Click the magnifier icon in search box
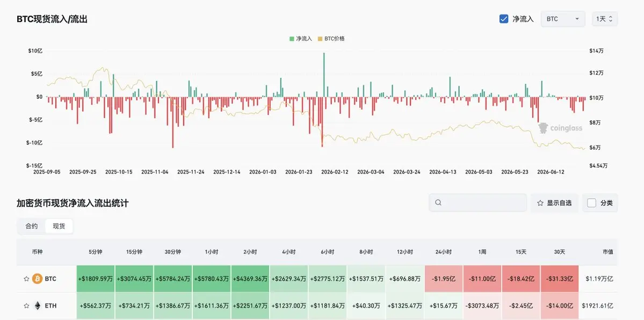This screenshot has height=320, width=644. [x=438, y=202]
